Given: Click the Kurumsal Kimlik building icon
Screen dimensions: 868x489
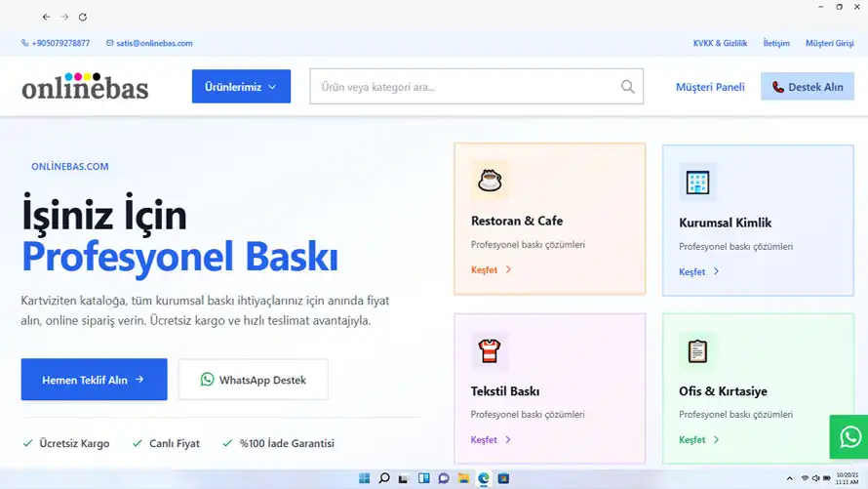Looking at the screenshot, I should point(697,182).
